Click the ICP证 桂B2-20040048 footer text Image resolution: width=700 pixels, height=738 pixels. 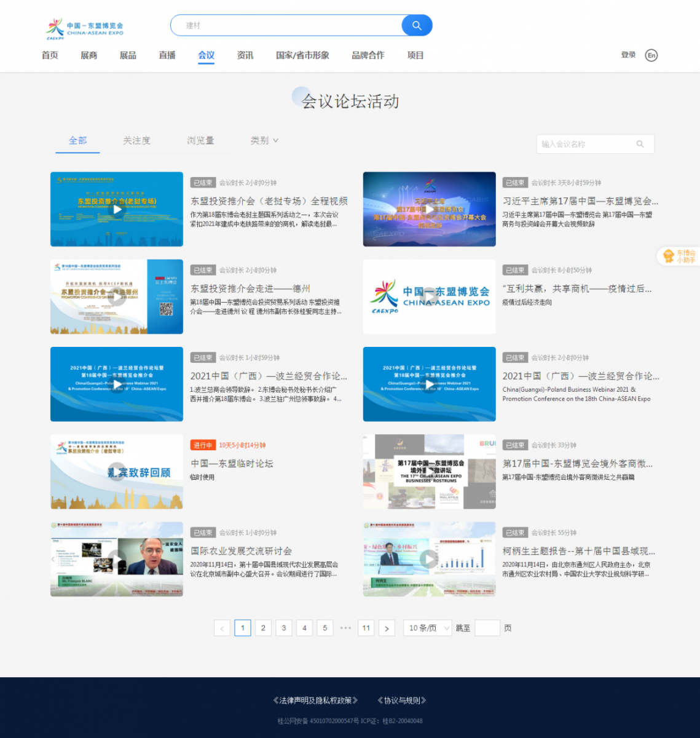(x=391, y=721)
